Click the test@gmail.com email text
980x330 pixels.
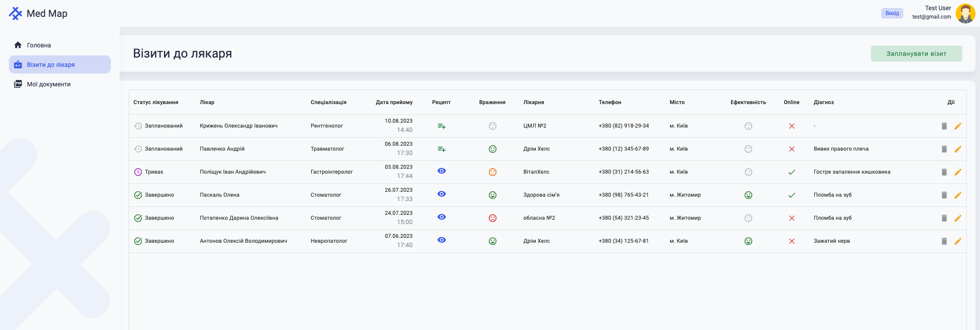pyautogui.click(x=932, y=17)
